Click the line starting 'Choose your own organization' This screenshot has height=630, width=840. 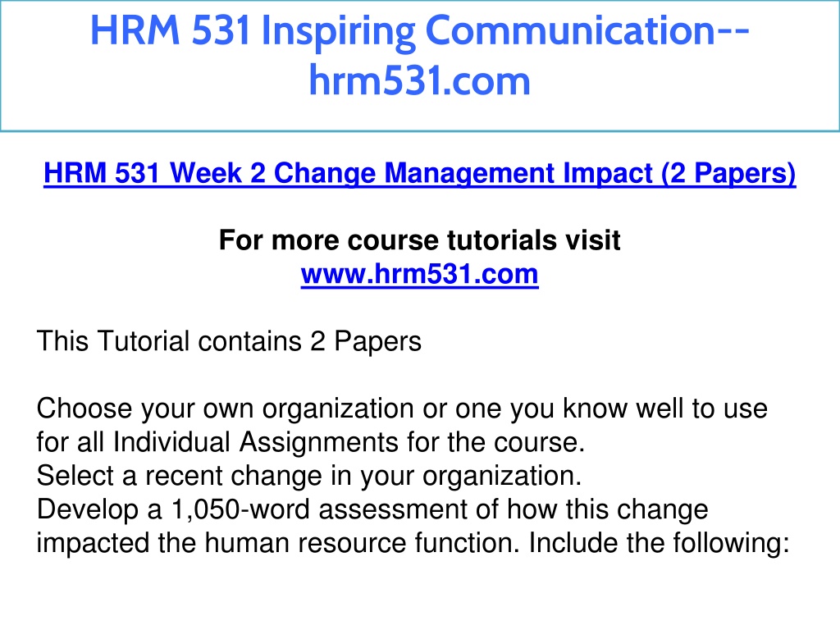(x=402, y=409)
